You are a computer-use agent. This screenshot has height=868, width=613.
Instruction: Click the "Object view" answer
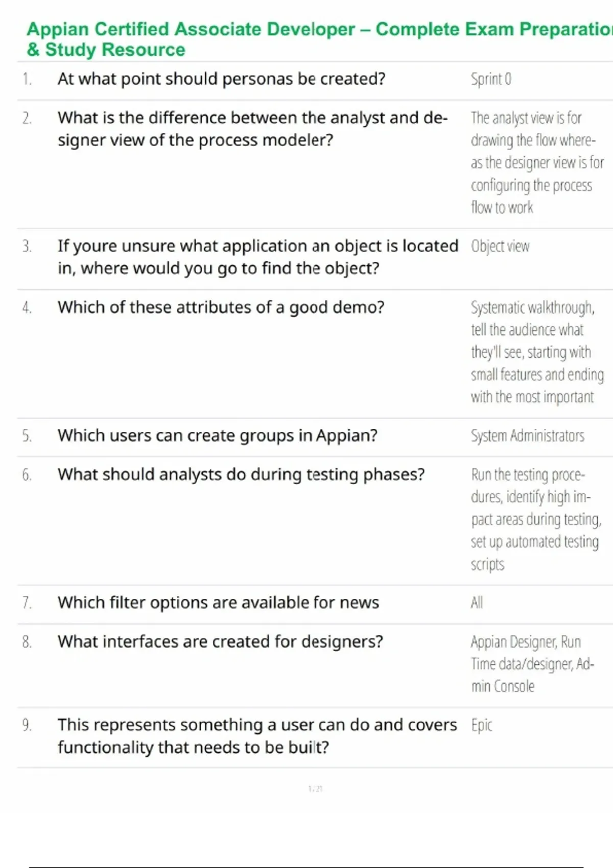[x=500, y=246]
